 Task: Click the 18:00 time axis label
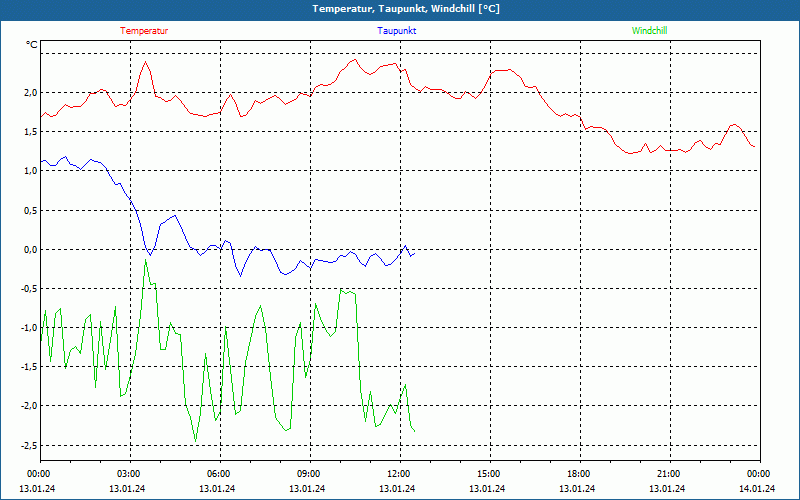(x=578, y=474)
